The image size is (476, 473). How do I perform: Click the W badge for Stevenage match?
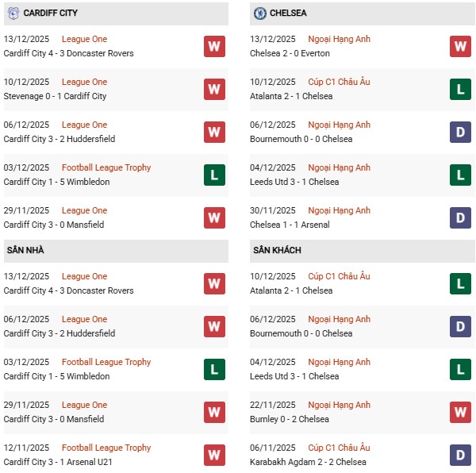[x=214, y=90]
